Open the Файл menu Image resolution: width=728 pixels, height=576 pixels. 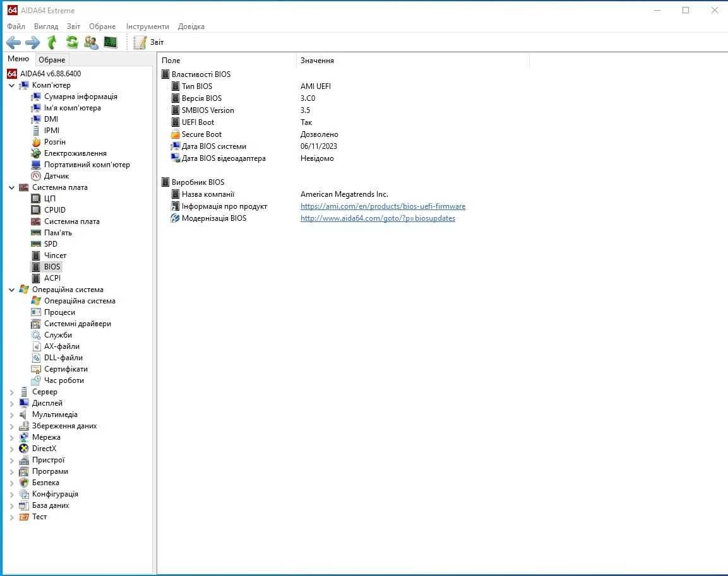(16, 26)
